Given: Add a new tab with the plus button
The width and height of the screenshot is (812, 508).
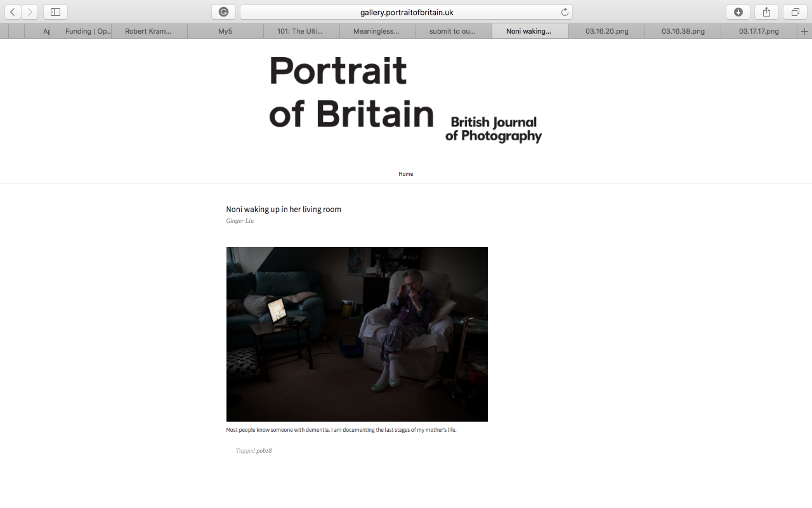Looking at the screenshot, I should [804, 31].
